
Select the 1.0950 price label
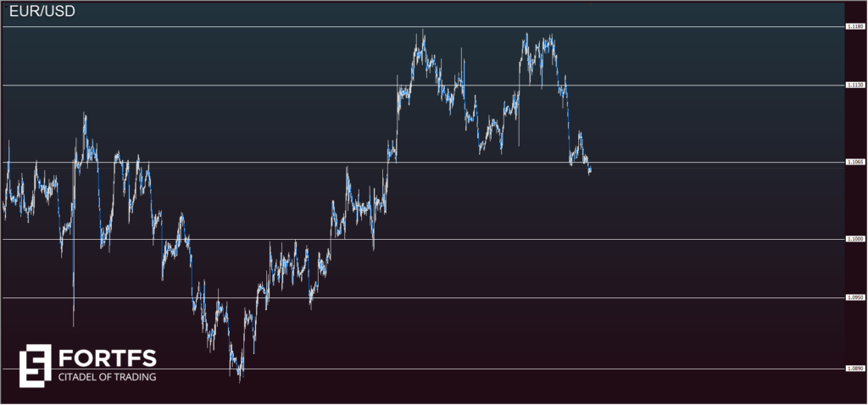point(854,297)
